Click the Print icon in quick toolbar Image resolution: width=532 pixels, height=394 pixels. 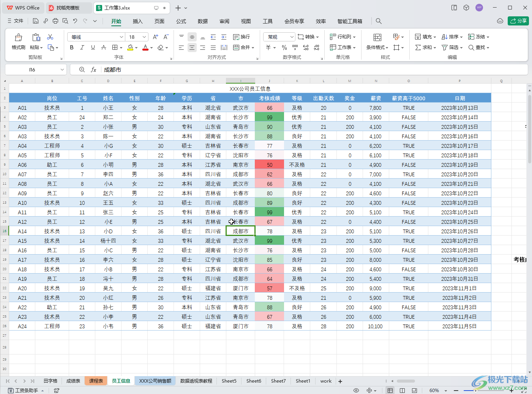click(x=55, y=21)
